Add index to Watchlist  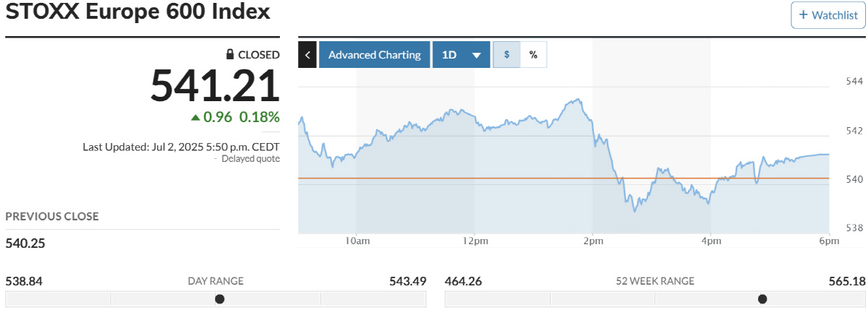[x=828, y=15]
